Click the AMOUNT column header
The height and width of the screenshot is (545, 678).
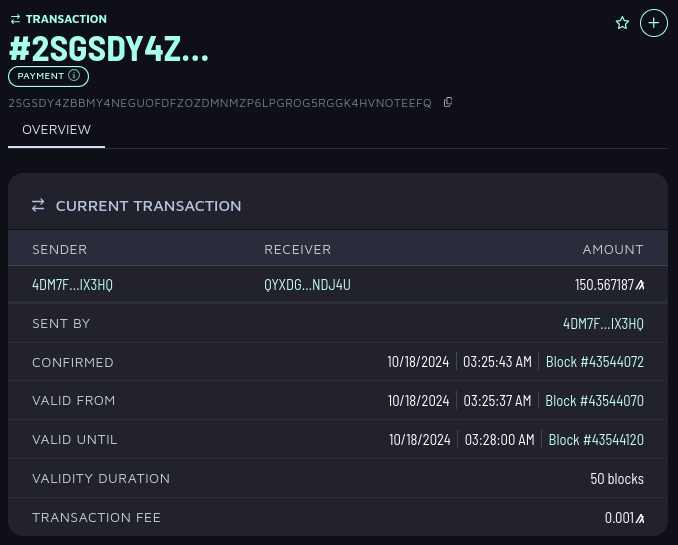click(613, 250)
